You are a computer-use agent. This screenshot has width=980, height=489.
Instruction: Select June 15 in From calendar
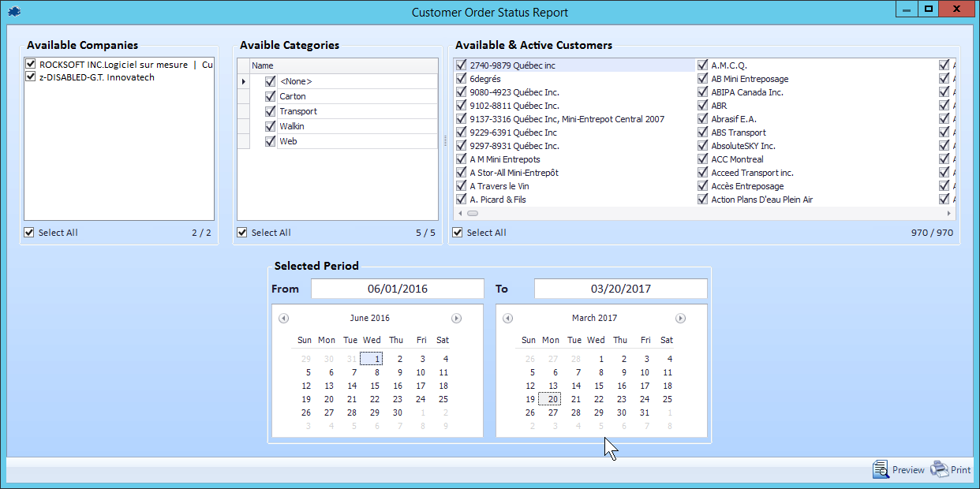click(x=375, y=386)
